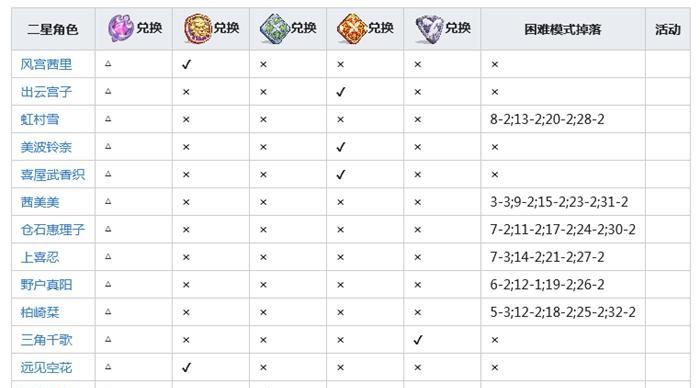This screenshot has width=700, height=388.
Task: Open the 喜屋武香织 character link
Action: pyautogui.click(x=53, y=175)
